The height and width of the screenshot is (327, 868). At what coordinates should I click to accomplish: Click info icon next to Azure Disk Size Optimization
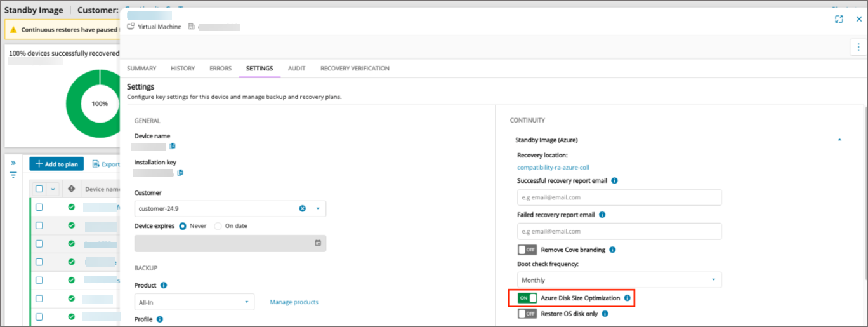tap(627, 298)
